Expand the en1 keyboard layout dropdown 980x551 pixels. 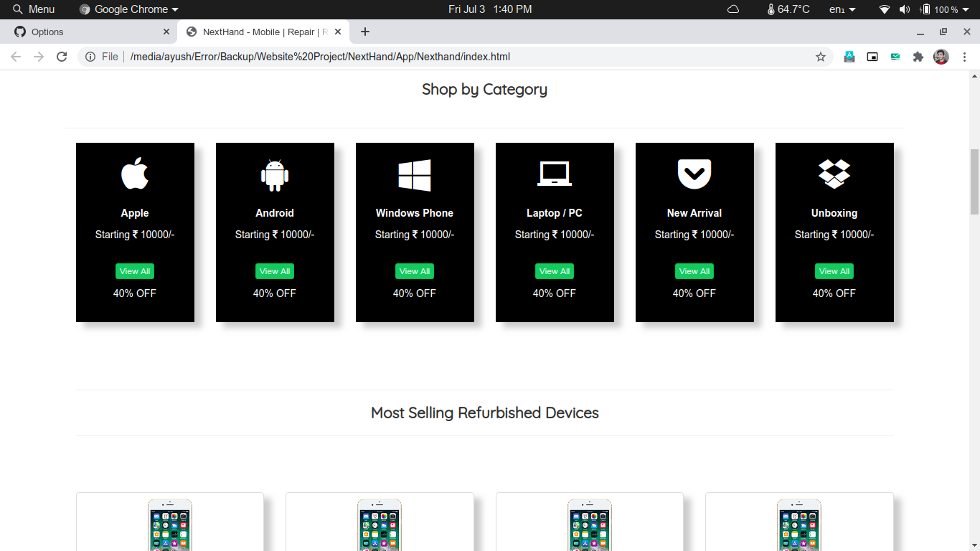click(842, 9)
